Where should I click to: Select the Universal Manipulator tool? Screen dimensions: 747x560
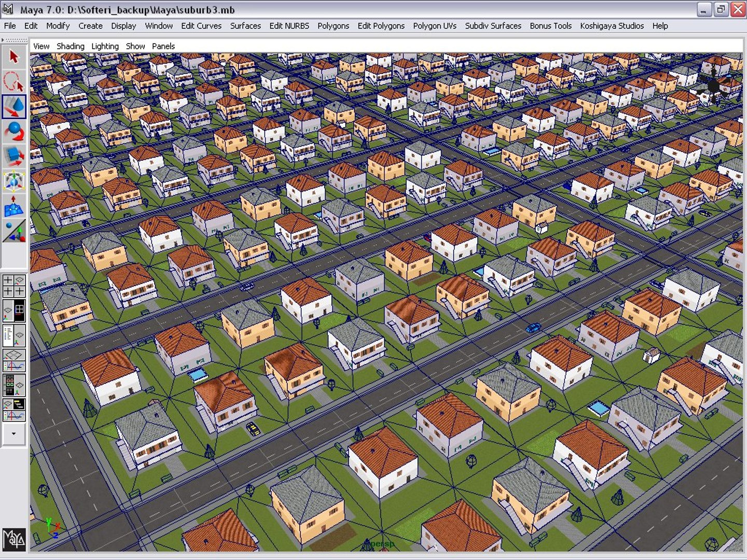coord(14,181)
